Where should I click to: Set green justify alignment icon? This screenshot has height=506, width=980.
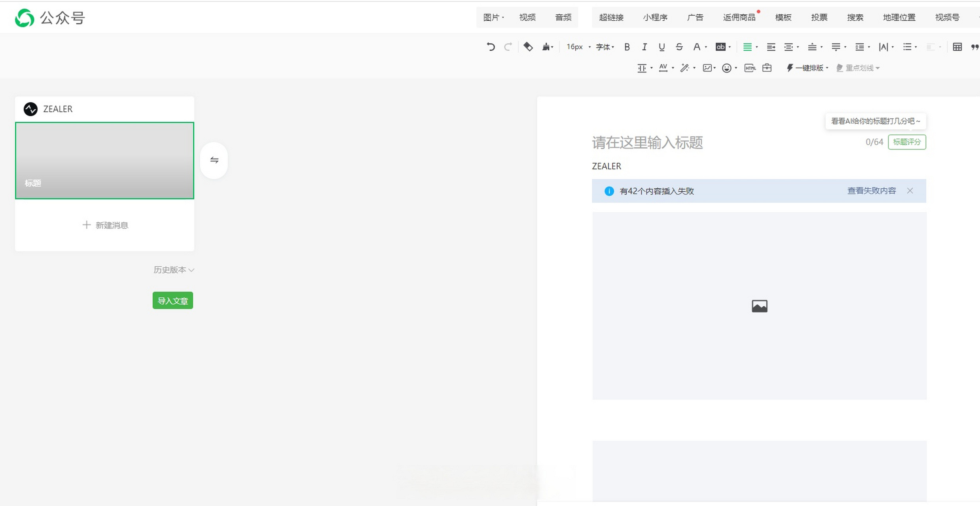(x=747, y=47)
